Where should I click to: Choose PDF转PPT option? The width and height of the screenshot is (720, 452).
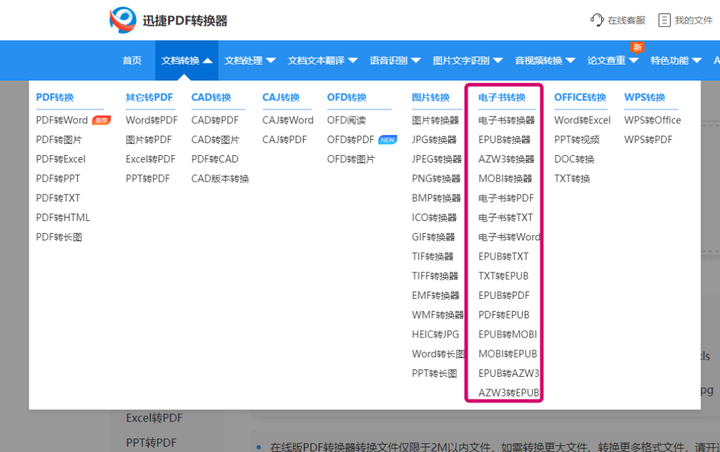click(58, 179)
